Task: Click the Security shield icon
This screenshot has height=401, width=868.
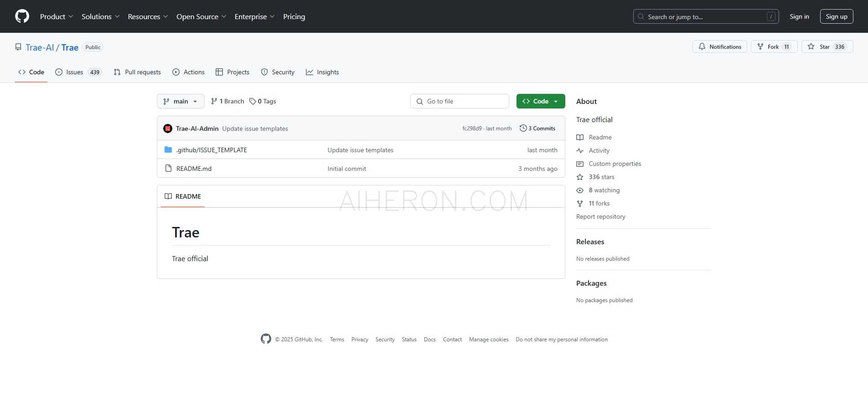Action: coord(264,72)
